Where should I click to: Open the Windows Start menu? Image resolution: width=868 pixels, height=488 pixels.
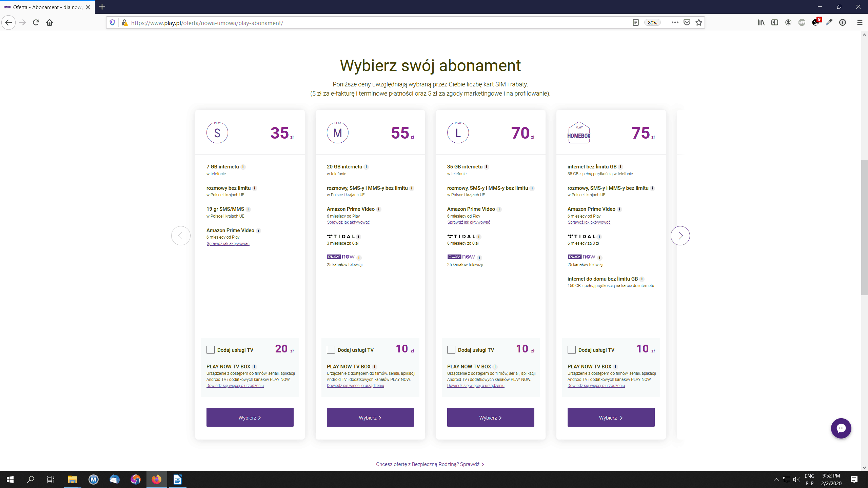coord(10,480)
